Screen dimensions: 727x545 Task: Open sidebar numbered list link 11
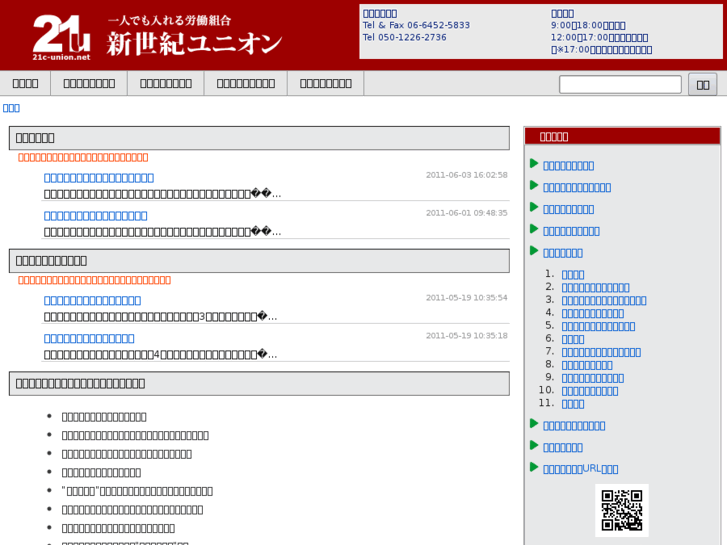tap(573, 404)
